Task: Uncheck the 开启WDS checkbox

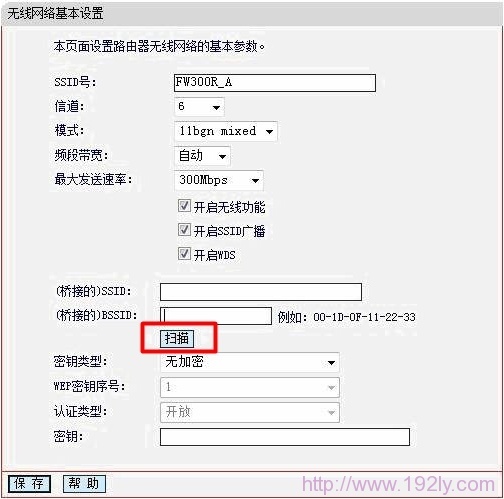Action: tap(184, 254)
